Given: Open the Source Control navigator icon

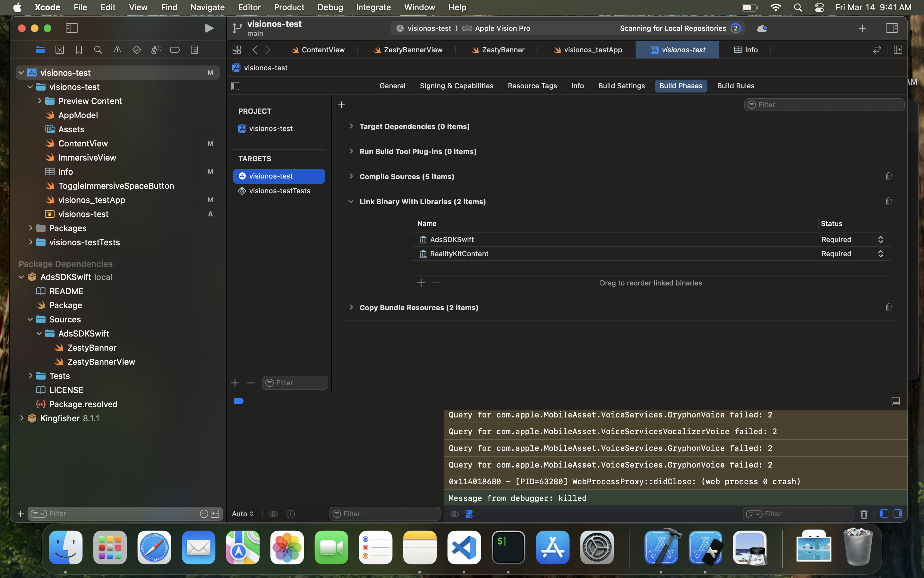Looking at the screenshot, I should click(60, 50).
